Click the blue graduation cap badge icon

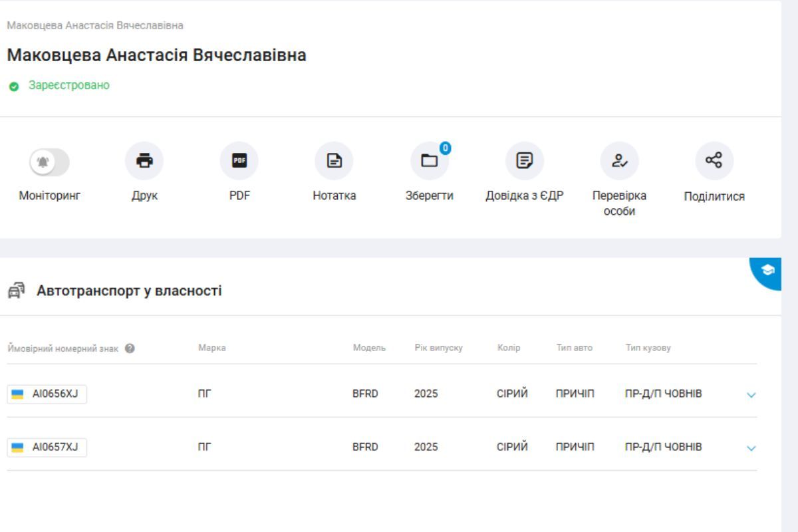click(x=768, y=270)
